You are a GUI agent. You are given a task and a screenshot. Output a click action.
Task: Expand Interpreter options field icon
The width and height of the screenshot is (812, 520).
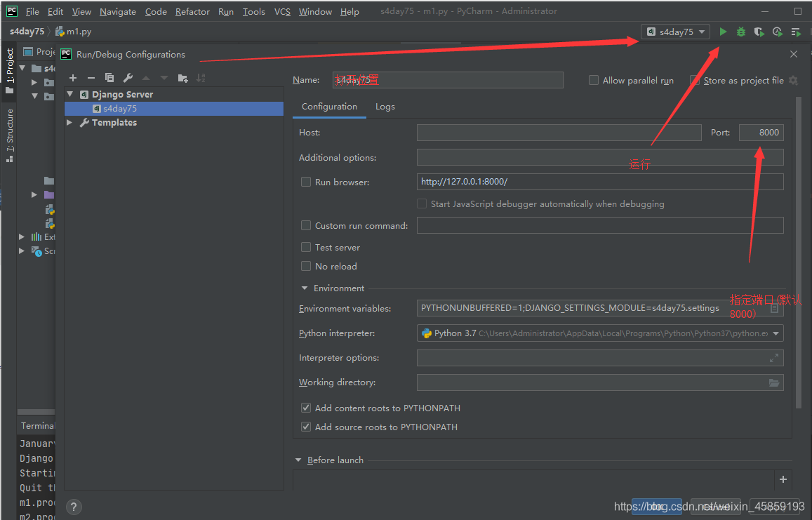pos(773,358)
